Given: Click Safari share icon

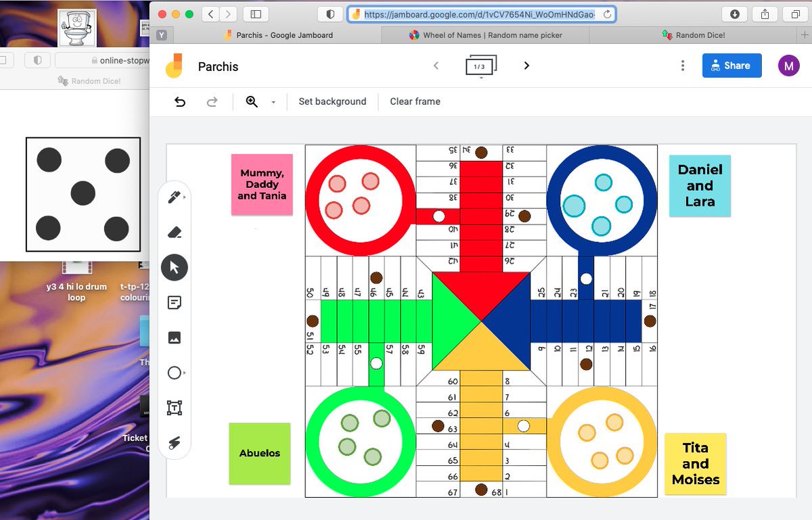Looking at the screenshot, I should point(765,14).
